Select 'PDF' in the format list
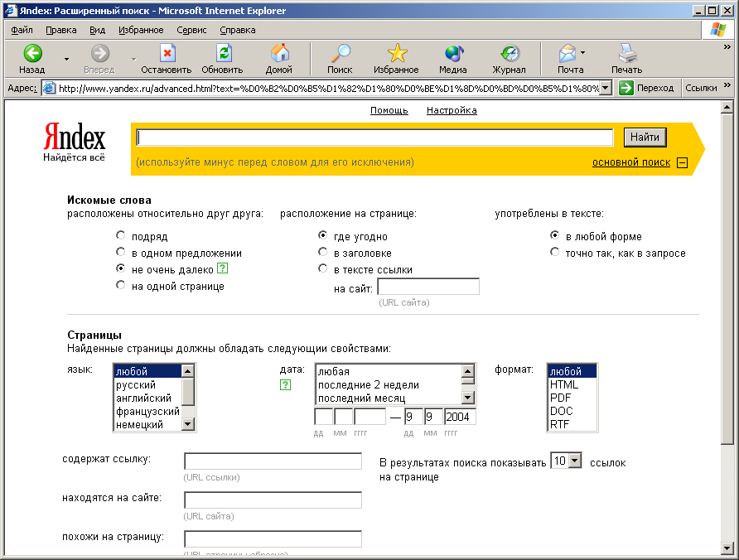This screenshot has height=560, width=739. pos(572,398)
